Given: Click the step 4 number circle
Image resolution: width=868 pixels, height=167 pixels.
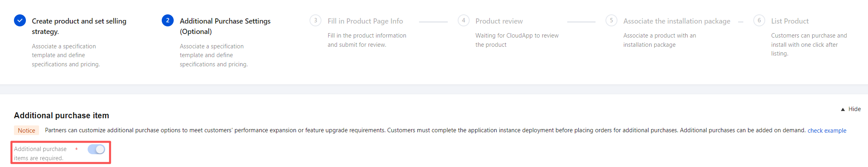Looking at the screenshot, I should [463, 20].
